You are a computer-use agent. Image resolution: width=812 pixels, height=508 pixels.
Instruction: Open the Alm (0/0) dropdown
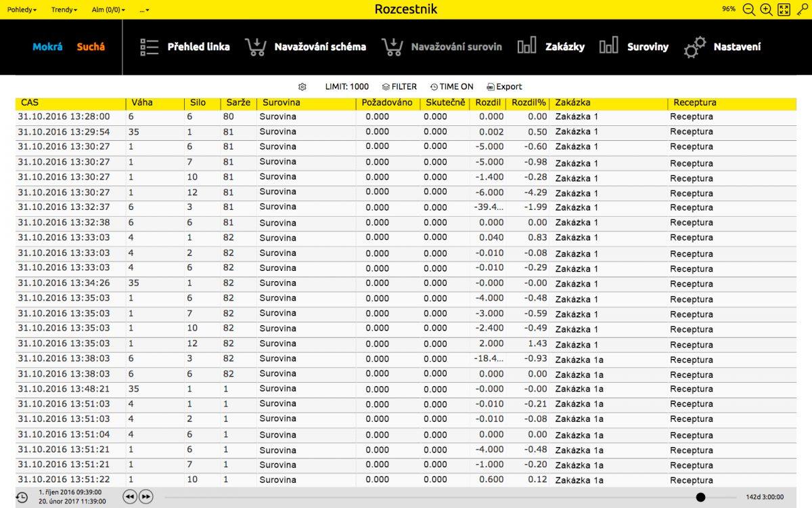108,9
